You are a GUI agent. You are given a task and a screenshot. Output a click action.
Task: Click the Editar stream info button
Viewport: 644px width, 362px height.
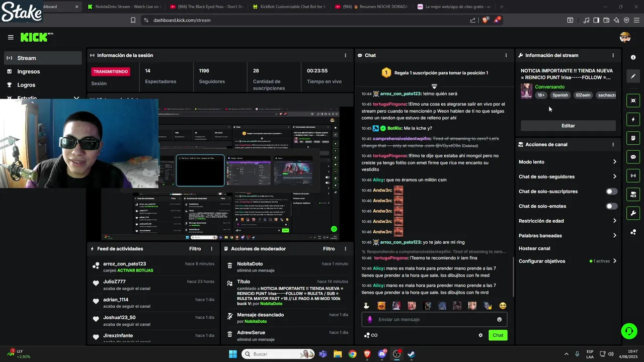pyautogui.click(x=568, y=126)
